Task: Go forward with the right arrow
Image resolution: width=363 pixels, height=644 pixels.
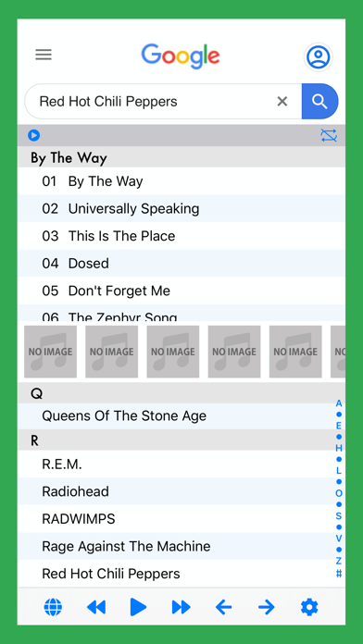Action: 267,607
